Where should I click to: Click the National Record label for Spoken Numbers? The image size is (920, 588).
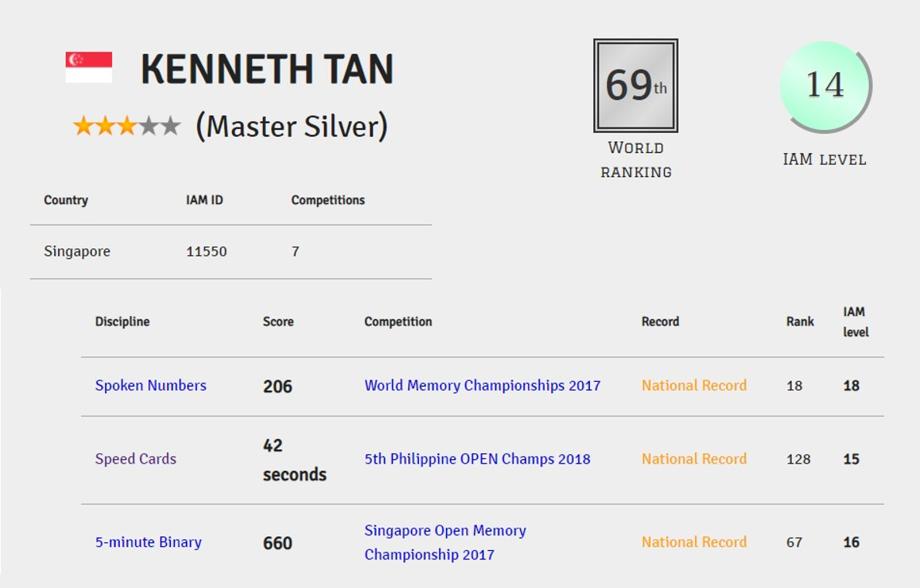693,385
